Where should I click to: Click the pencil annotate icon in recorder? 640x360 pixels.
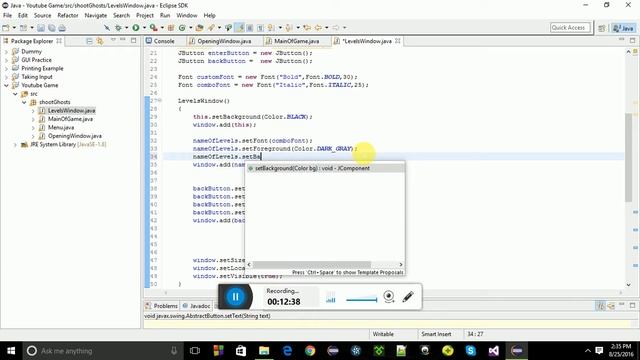pos(408,297)
